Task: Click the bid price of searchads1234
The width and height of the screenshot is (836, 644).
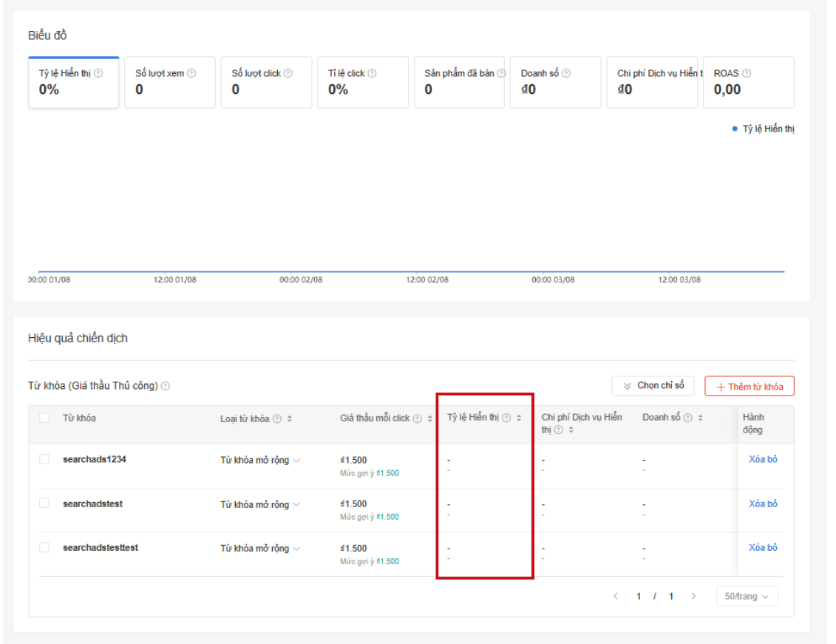Action: click(x=353, y=460)
